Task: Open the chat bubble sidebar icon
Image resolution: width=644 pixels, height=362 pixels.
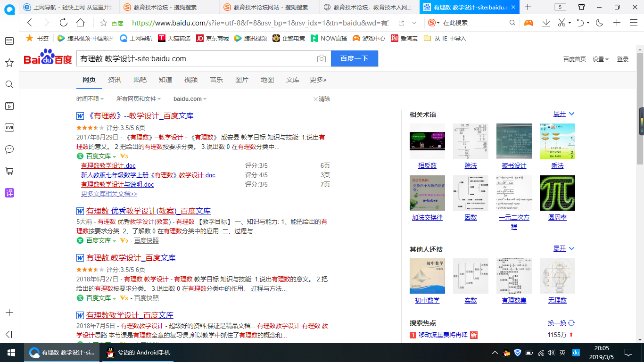Action: pos(9,149)
